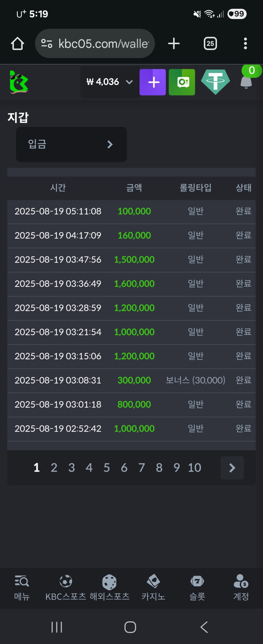
Task: Open the 입금 wallet type selector
Action: (71, 145)
